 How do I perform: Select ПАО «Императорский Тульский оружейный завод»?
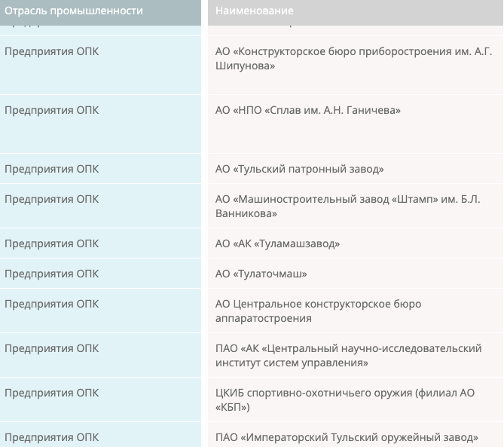click(x=347, y=437)
